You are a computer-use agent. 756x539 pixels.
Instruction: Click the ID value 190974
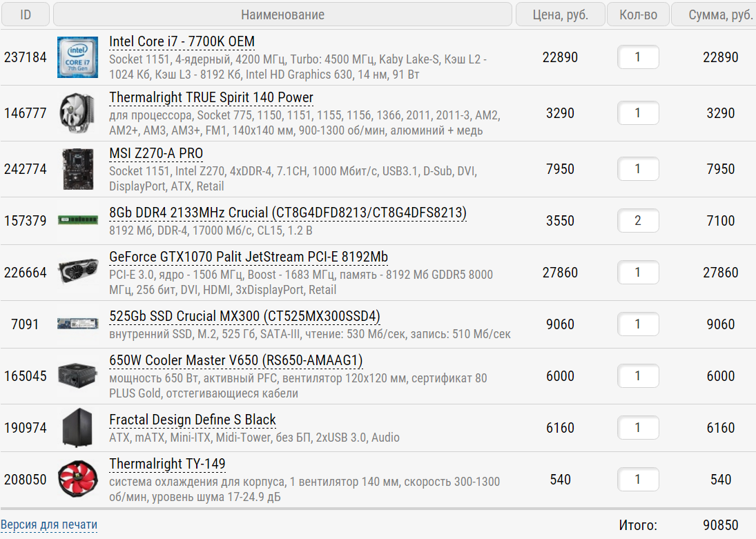[x=26, y=428]
